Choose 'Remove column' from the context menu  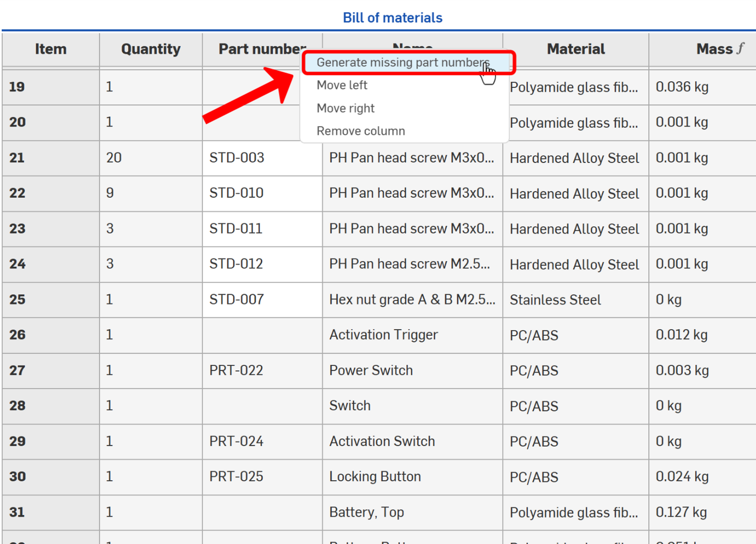(361, 131)
